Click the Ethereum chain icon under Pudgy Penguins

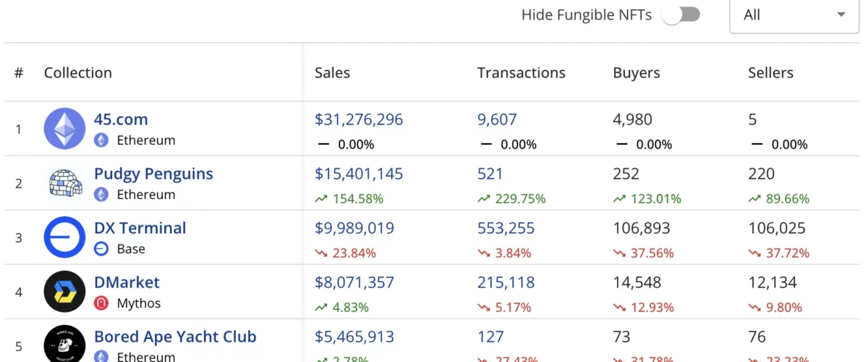point(101,195)
